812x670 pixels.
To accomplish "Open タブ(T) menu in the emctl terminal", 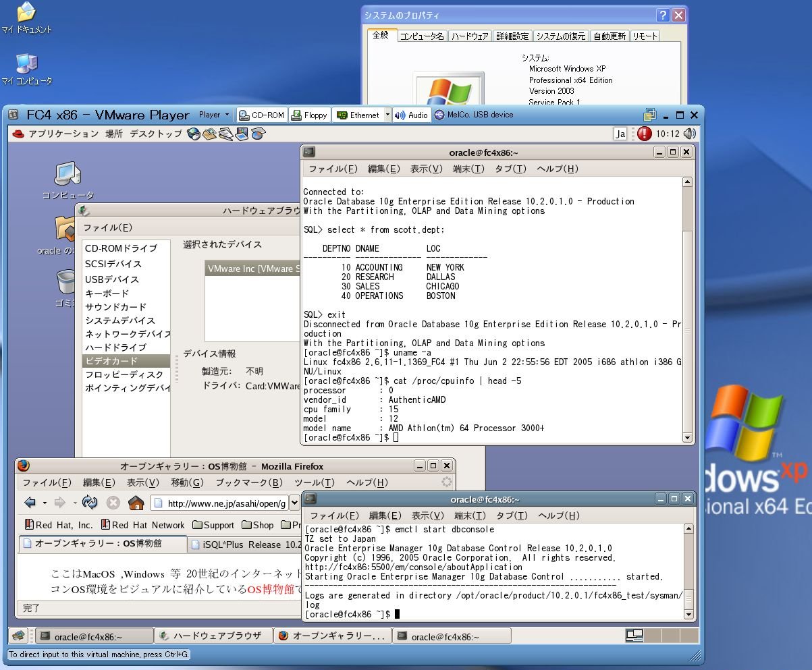I will [512, 515].
